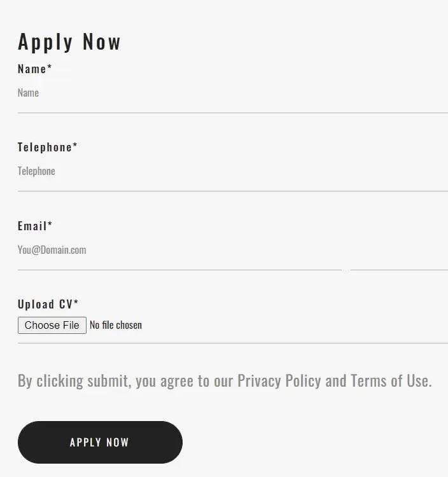This screenshot has height=477, width=448.
Task: Click the words you agree to our
Action: [185, 381]
